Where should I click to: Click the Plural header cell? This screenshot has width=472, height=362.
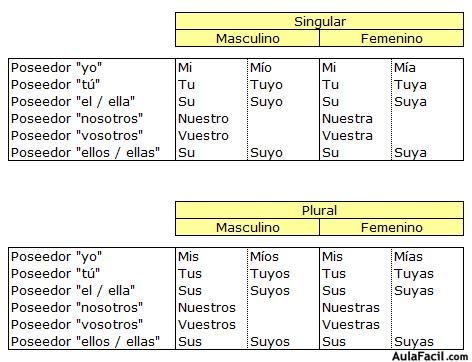[x=319, y=210]
